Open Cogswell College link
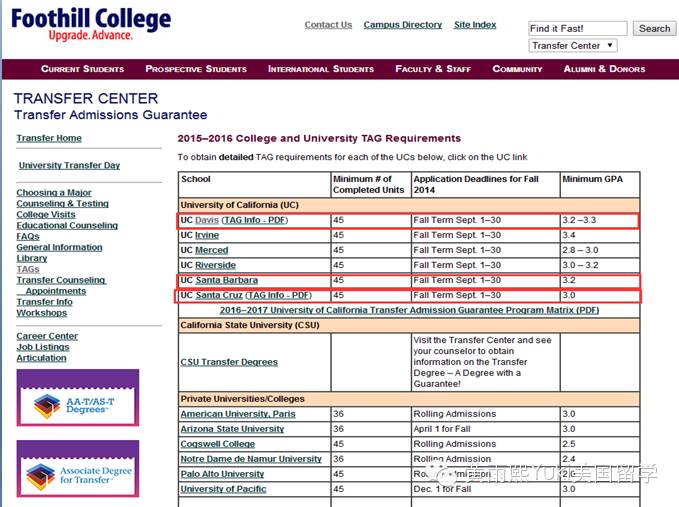 tap(218, 444)
